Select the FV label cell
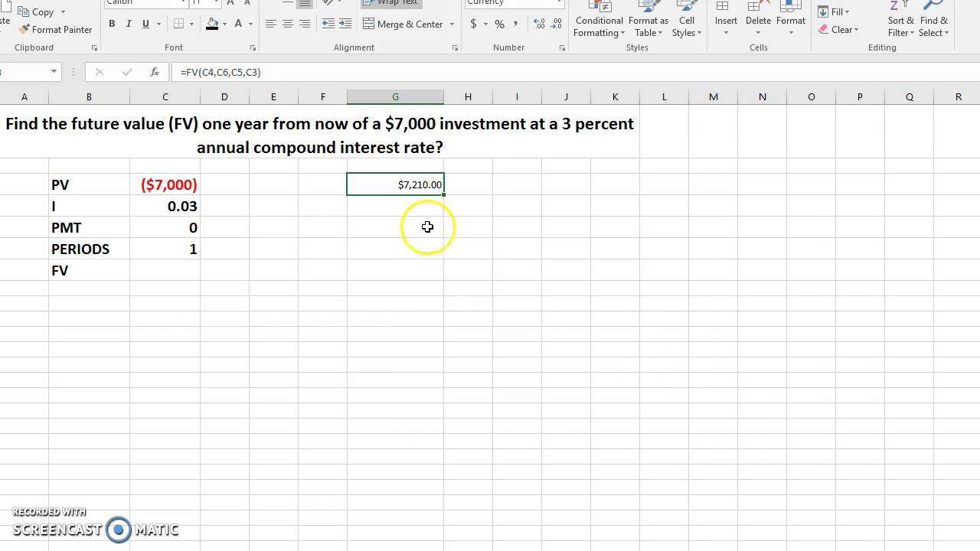Image resolution: width=980 pixels, height=551 pixels. (89, 270)
